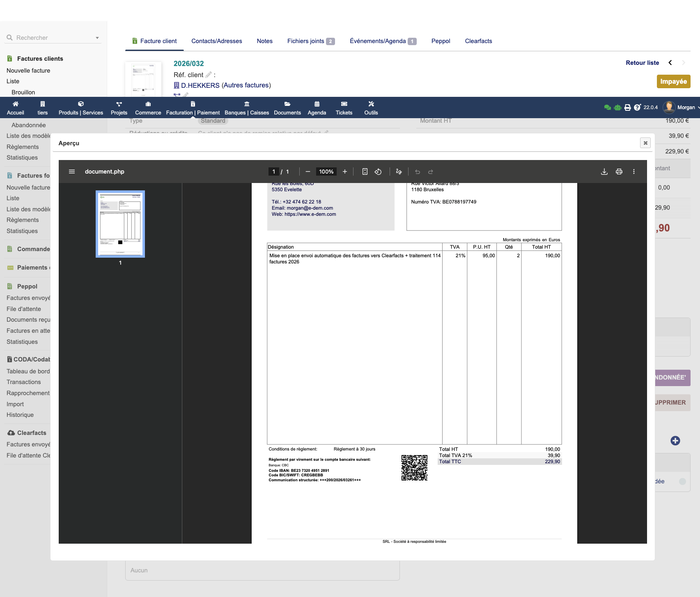The width and height of the screenshot is (700, 597).
Task: Download the PDF document
Action: tap(604, 172)
